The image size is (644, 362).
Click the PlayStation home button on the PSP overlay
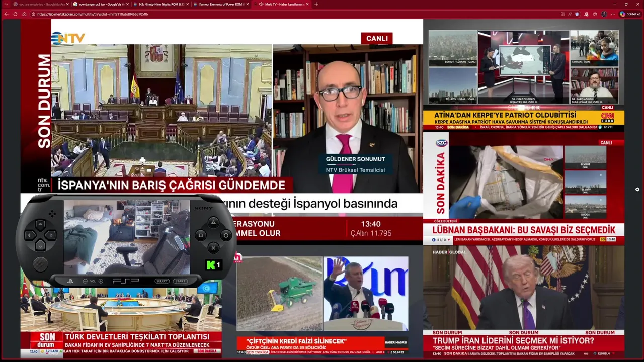pos(71,281)
